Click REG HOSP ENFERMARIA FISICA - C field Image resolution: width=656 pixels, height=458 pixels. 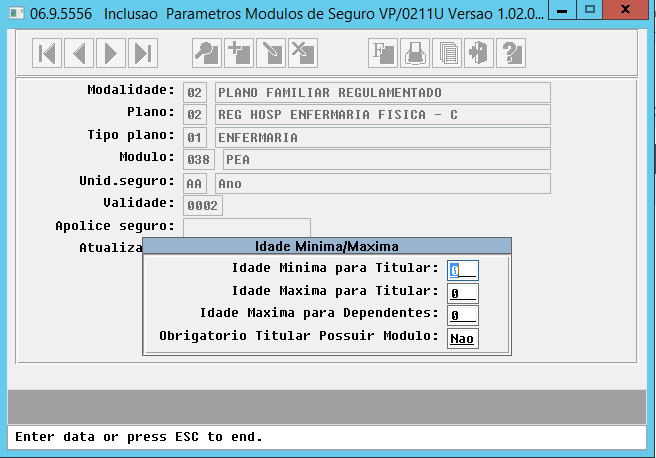(383, 115)
